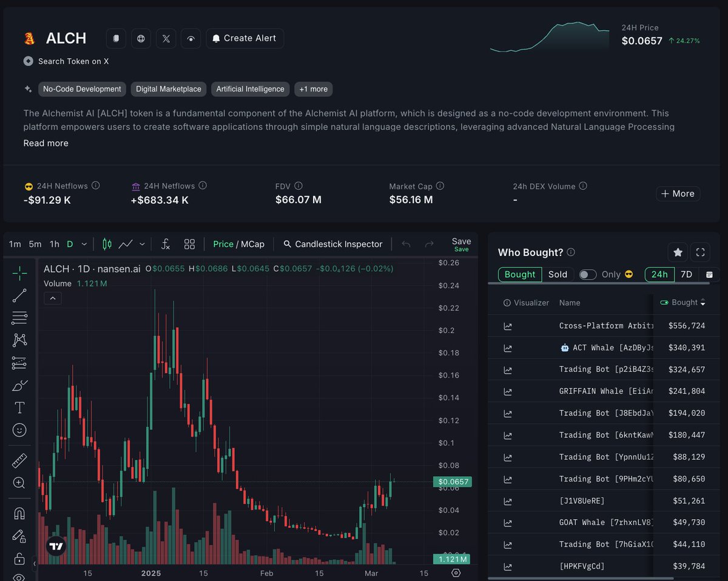Open the timeframe dropdown chevron
This screenshot has width=728, height=581.
click(x=84, y=244)
